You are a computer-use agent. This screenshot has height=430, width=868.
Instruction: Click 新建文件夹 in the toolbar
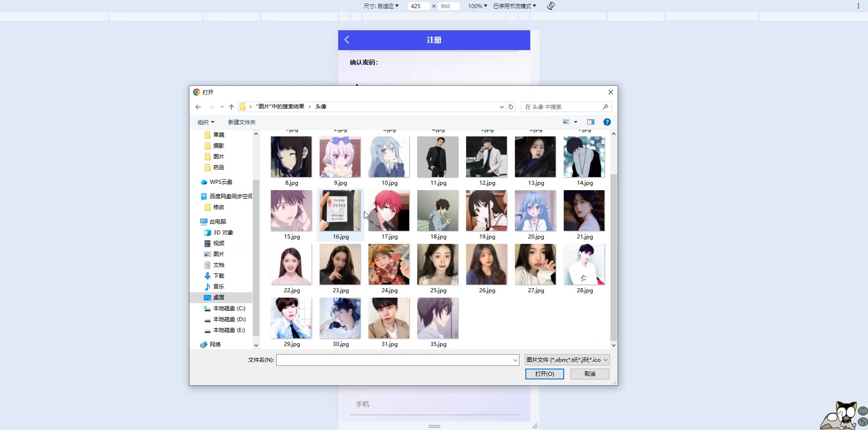(x=242, y=122)
